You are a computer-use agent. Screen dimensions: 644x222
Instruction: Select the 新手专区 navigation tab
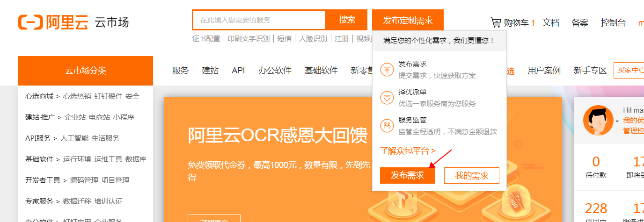[590, 71]
